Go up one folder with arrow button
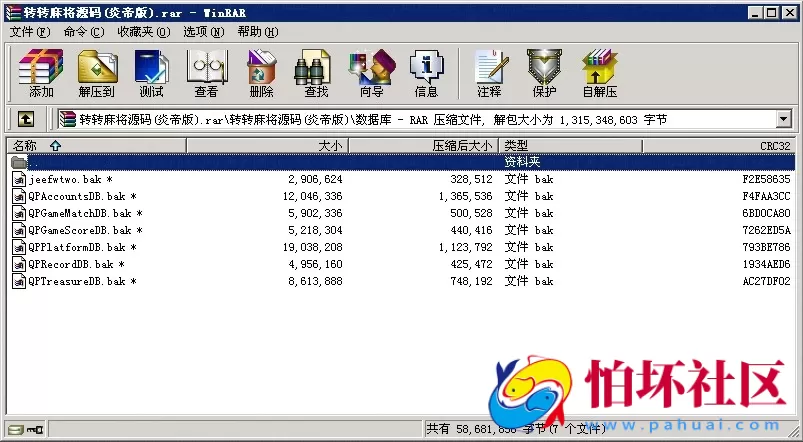 pos(26,119)
